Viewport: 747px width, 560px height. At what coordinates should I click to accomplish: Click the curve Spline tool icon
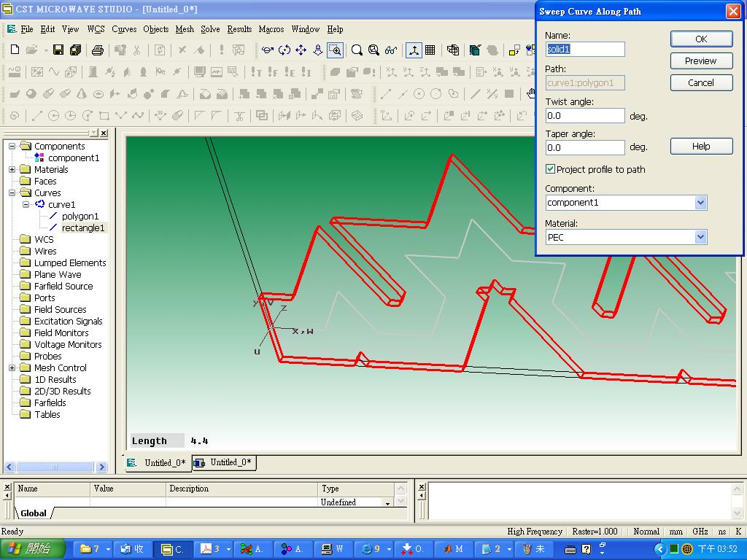pos(138,115)
